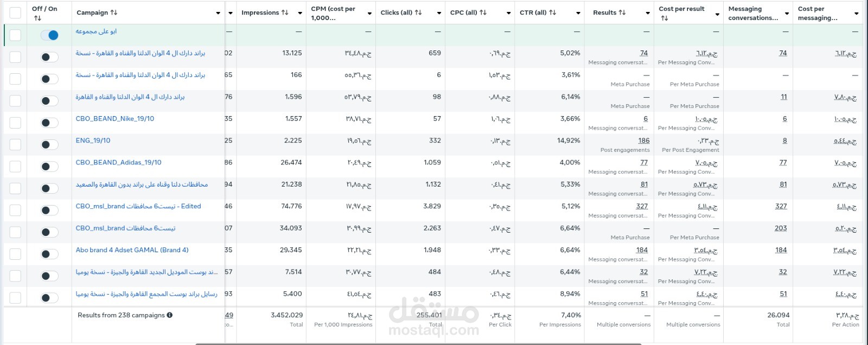Sort by Clicks (all) arrows
Screen dimensions: 868x345
418,12
